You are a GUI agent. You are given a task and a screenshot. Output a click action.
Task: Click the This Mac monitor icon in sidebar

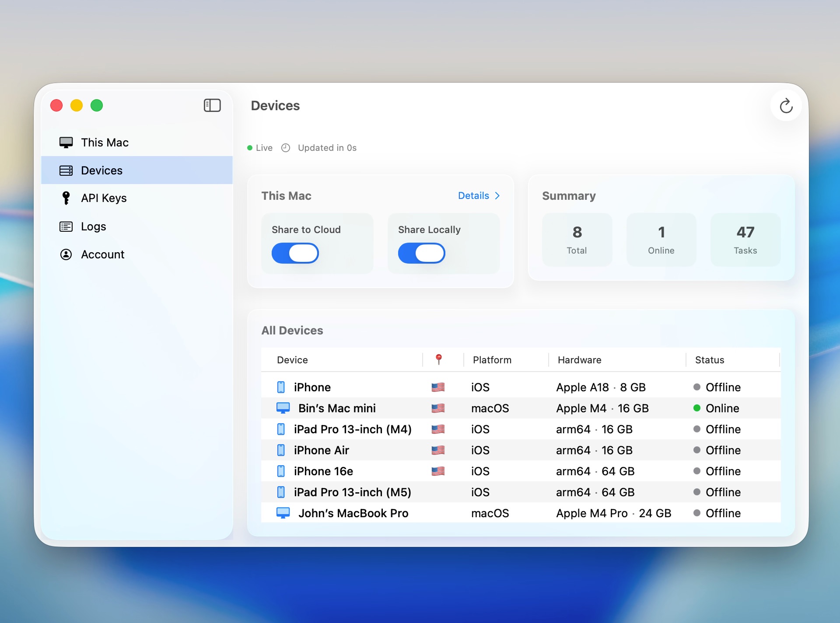(x=66, y=142)
